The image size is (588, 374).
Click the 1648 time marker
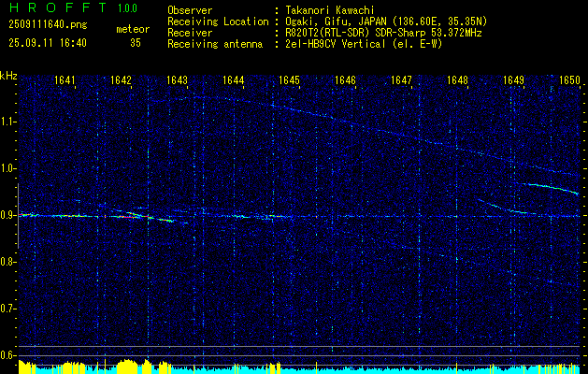[x=457, y=80]
